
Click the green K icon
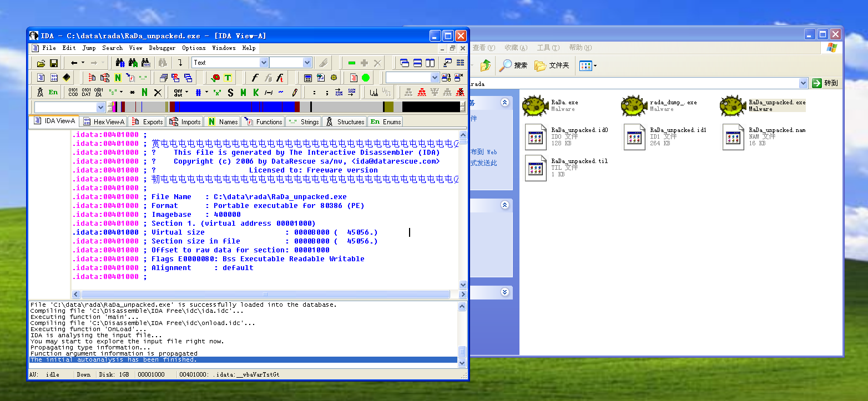pos(256,92)
